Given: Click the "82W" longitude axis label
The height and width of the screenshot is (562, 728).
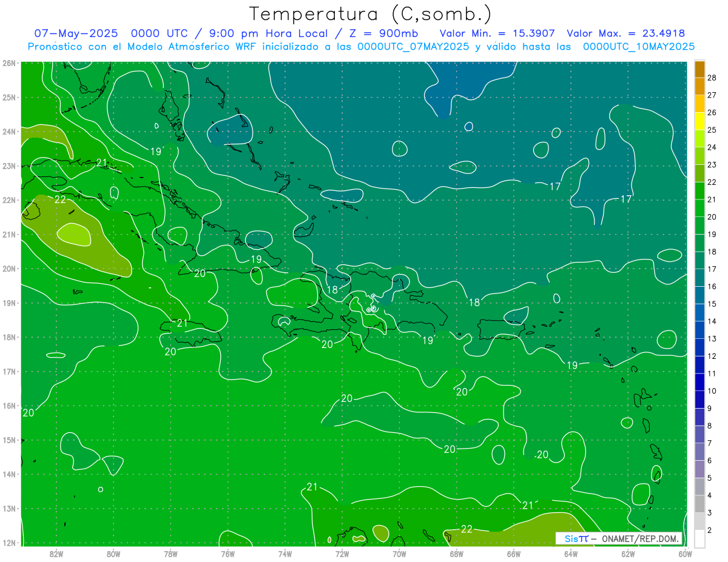Looking at the screenshot, I should click(x=56, y=553).
